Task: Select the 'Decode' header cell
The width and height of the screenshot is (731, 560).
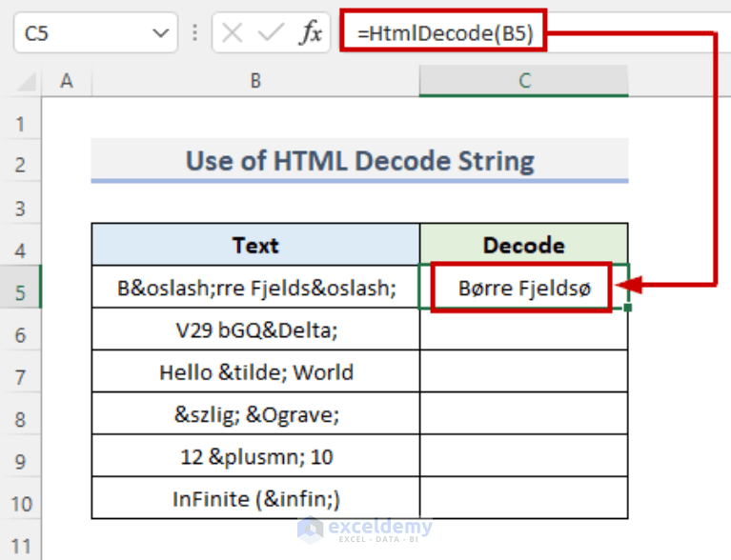Action: pyautogui.click(x=524, y=245)
